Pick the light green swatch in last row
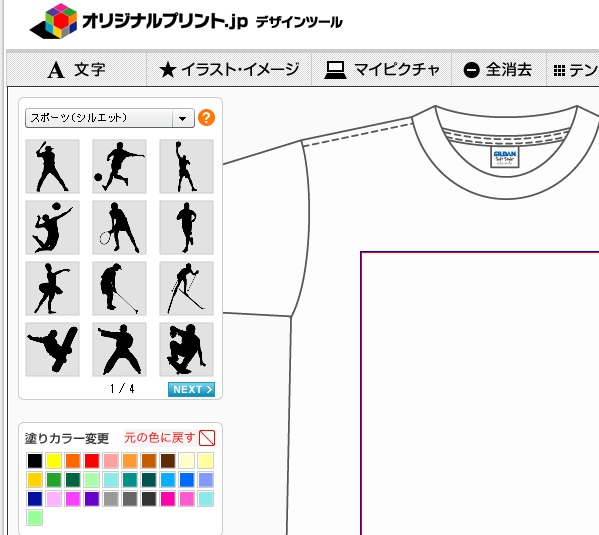The image size is (599, 535). [x=35, y=518]
